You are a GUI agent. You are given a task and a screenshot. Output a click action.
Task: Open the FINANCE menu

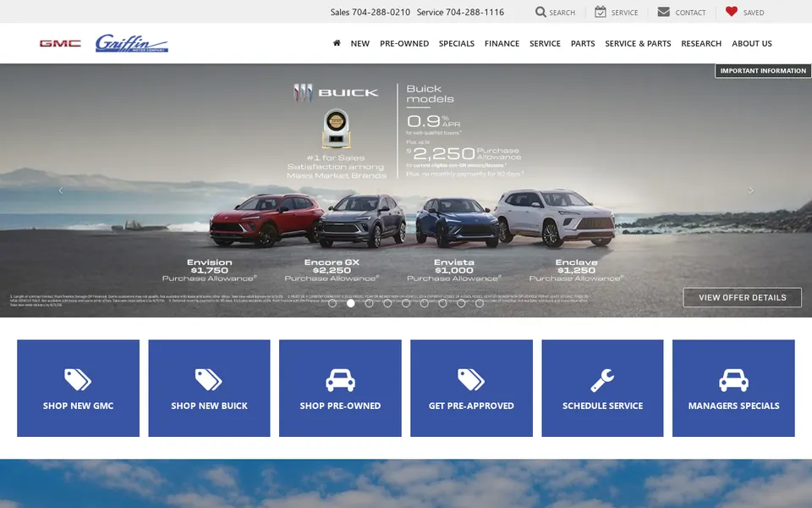point(502,43)
